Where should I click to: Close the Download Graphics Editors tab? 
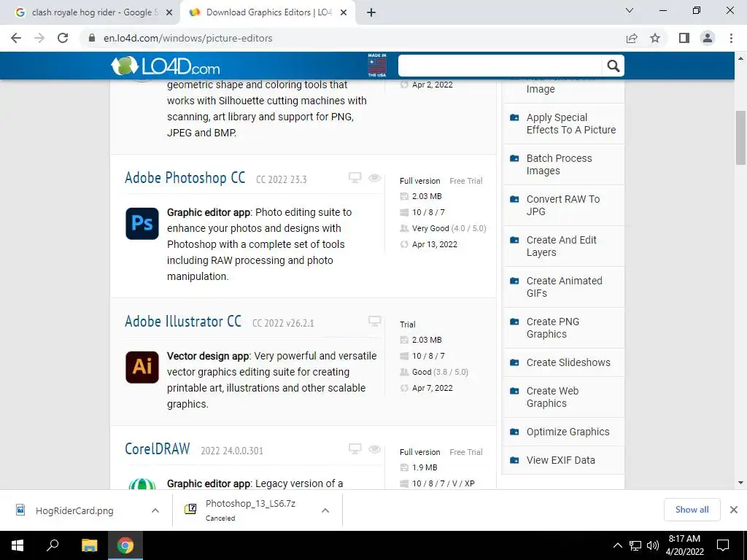344,13
